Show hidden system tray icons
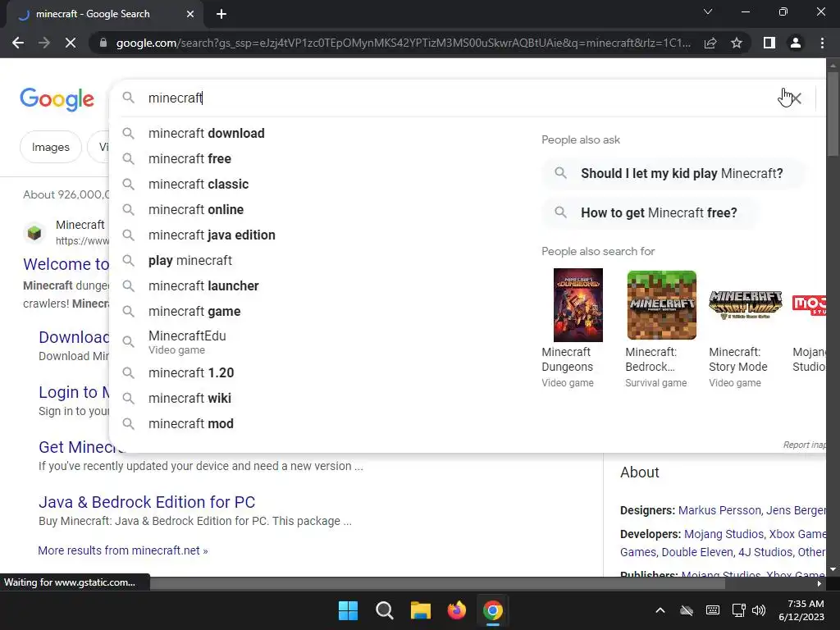 [x=660, y=610]
